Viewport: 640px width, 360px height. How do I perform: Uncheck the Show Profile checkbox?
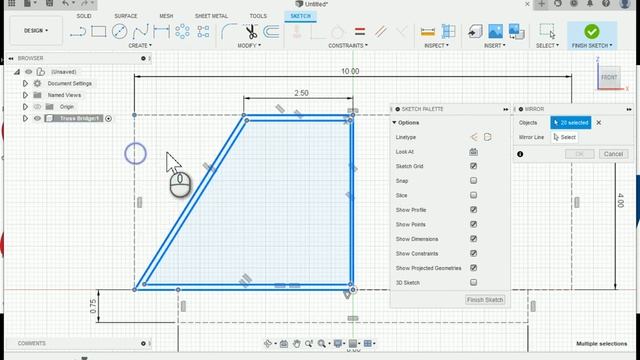[473, 210]
